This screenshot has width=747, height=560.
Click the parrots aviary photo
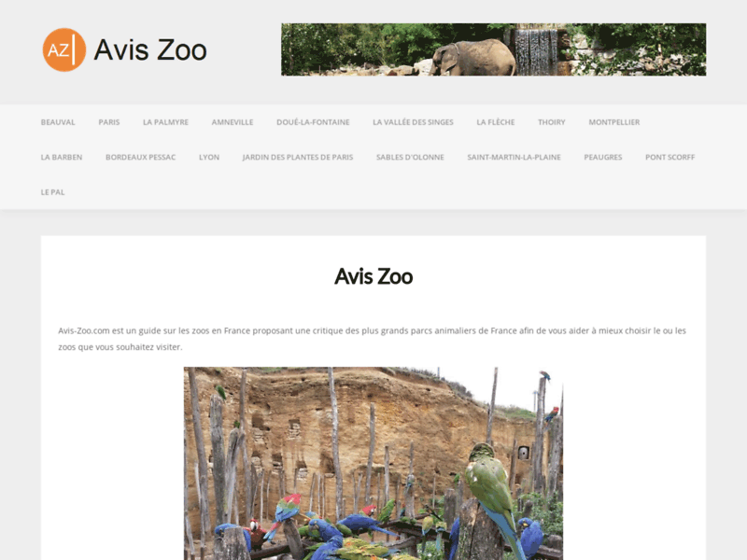tap(373, 463)
